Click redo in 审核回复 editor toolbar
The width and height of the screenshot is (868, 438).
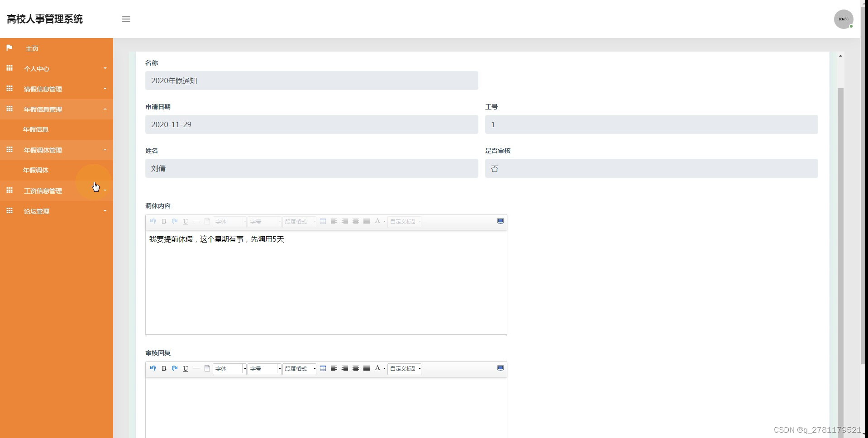tap(175, 368)
